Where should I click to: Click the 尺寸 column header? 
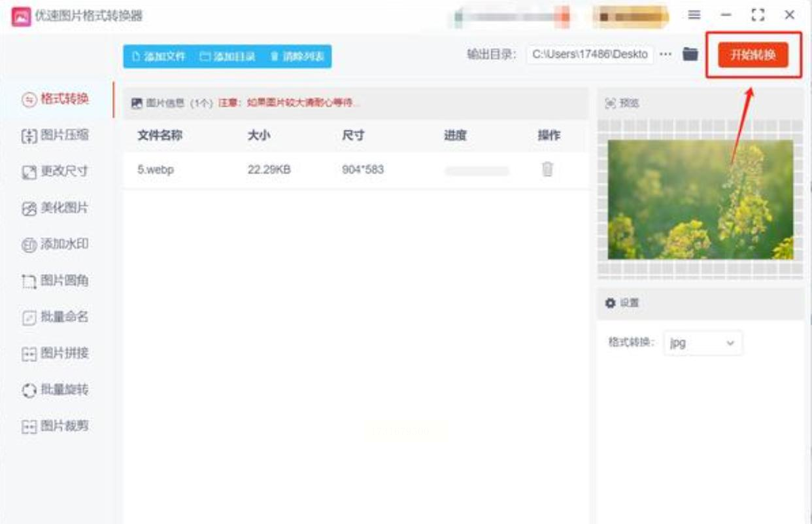click(353, 135)
